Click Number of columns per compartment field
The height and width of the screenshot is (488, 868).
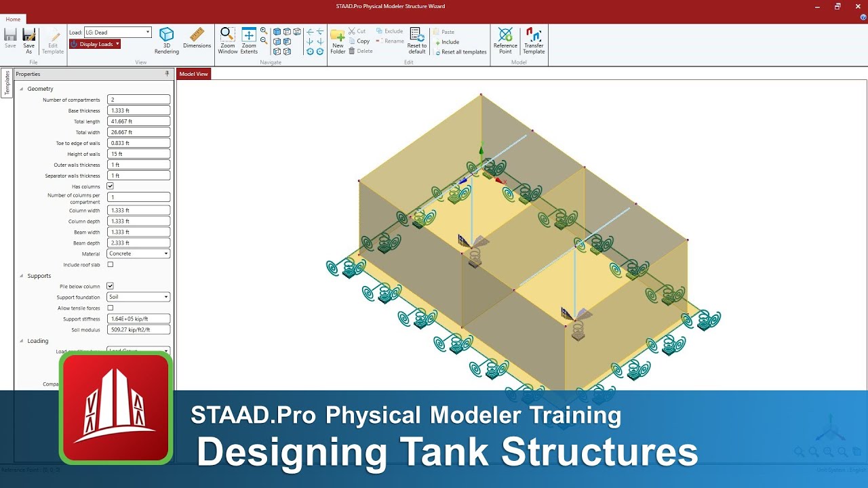click(138, 197)
